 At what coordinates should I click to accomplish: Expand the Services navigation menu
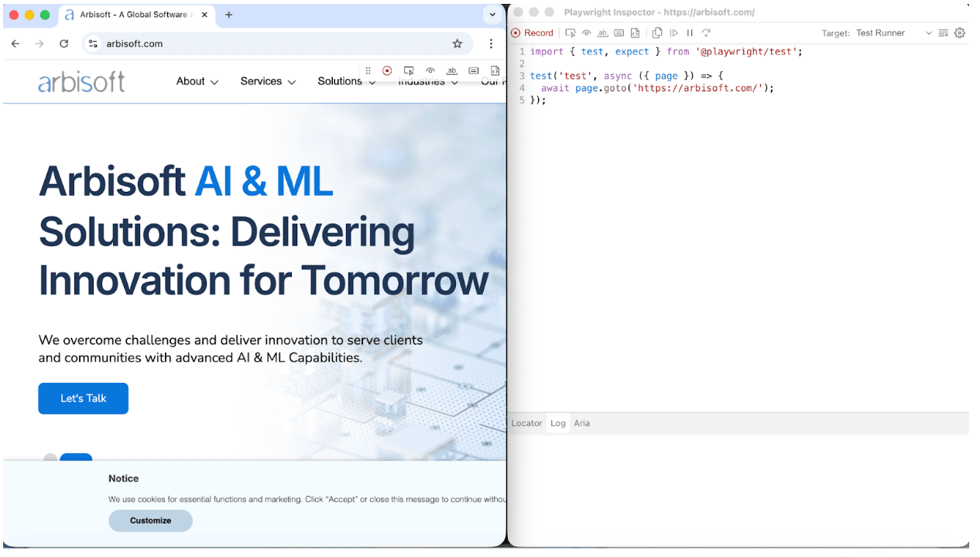point(268,81)
